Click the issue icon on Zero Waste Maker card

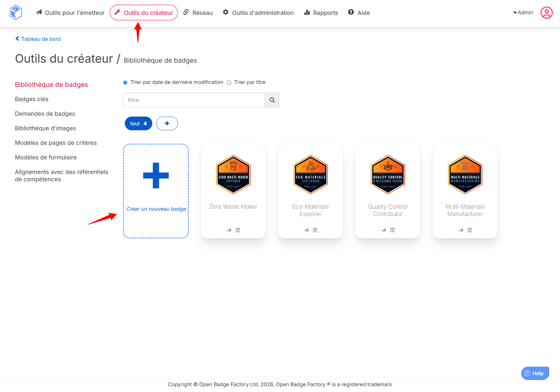[229, 230]
